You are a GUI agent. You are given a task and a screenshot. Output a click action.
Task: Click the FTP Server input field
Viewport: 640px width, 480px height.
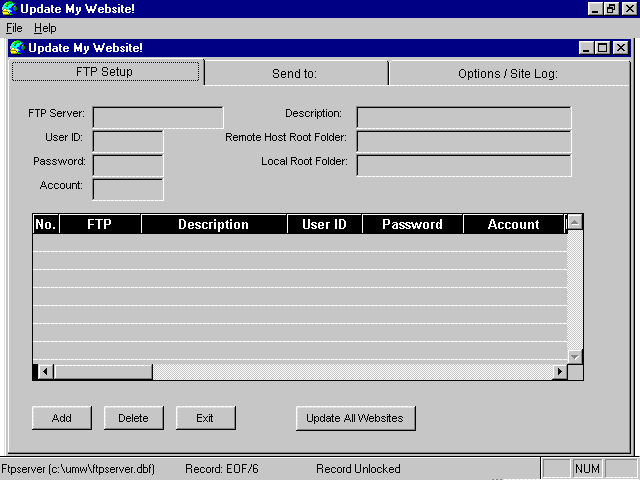[x=158, y=117]
